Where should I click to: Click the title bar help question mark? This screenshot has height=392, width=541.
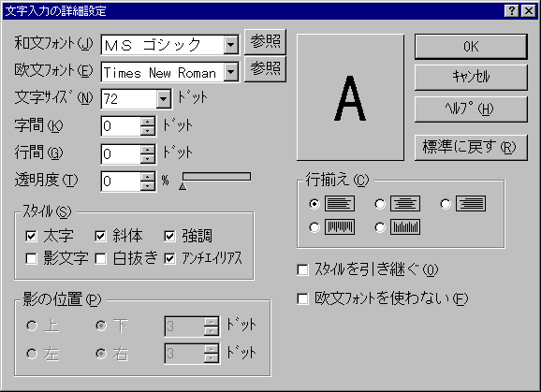pyautogui.click(x=512, y=11)
